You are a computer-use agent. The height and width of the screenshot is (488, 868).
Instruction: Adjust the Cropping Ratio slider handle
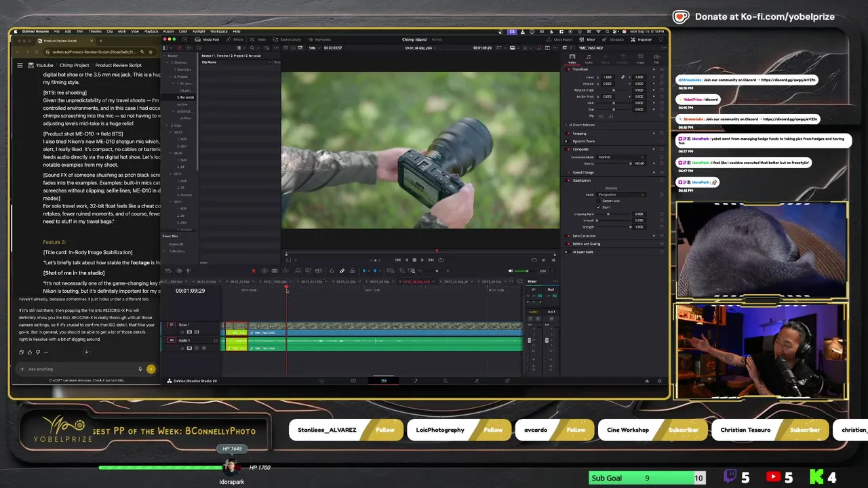(x=608, y=214)
